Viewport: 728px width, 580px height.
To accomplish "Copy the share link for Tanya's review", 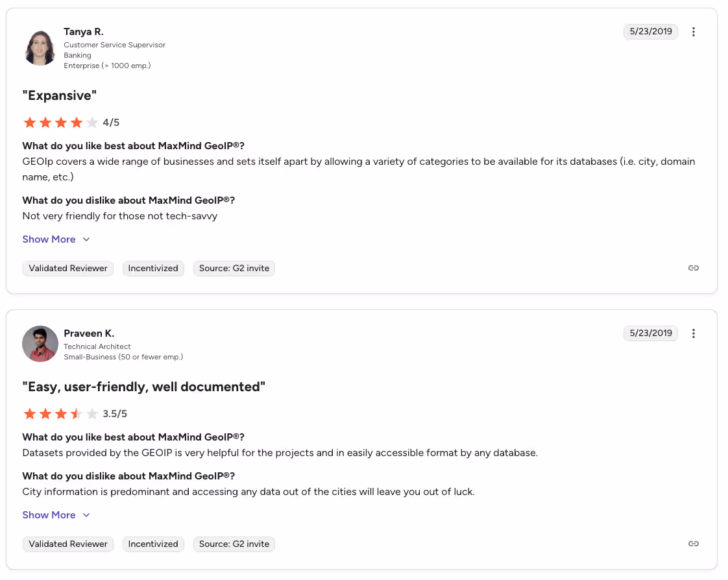I will tap(694, 267).
